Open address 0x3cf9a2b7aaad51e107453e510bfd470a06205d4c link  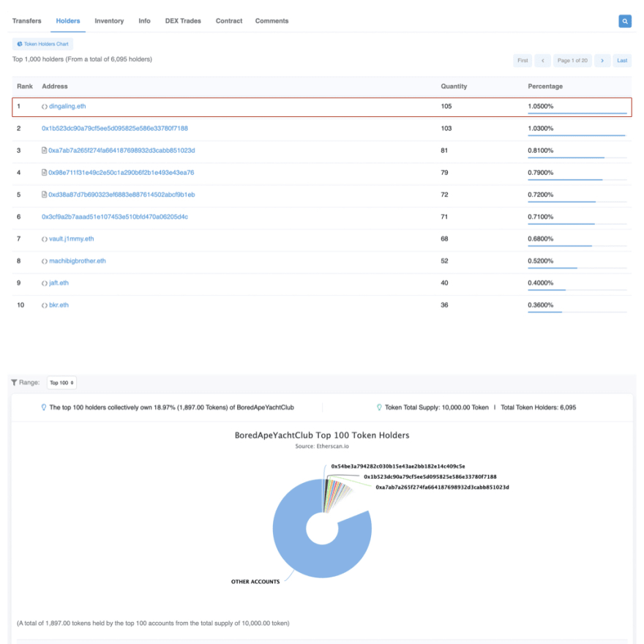(x=115, y=217)
